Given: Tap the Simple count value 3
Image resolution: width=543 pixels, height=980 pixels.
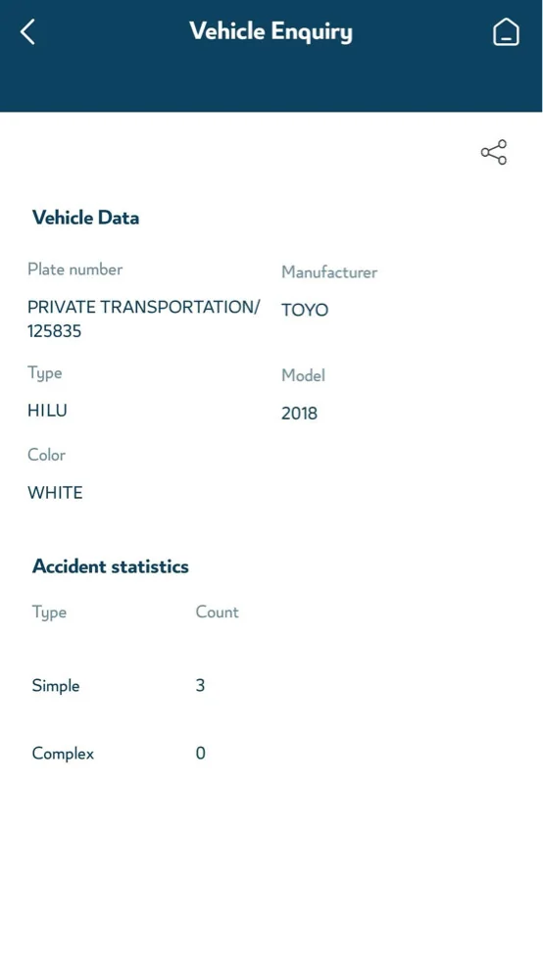Looking at the screenshot, I should (x=200, y=686).
